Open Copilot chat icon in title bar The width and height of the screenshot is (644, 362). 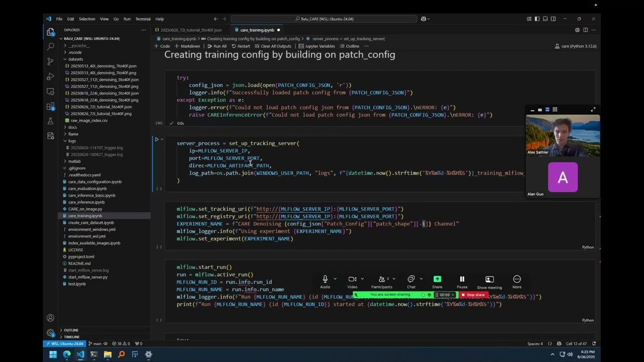click(x=424, y=19)
